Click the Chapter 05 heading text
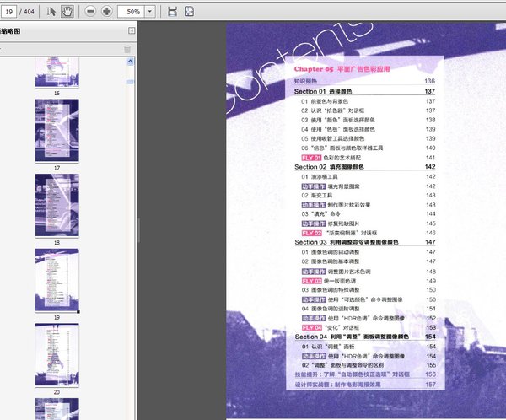 tap(342, 69)
